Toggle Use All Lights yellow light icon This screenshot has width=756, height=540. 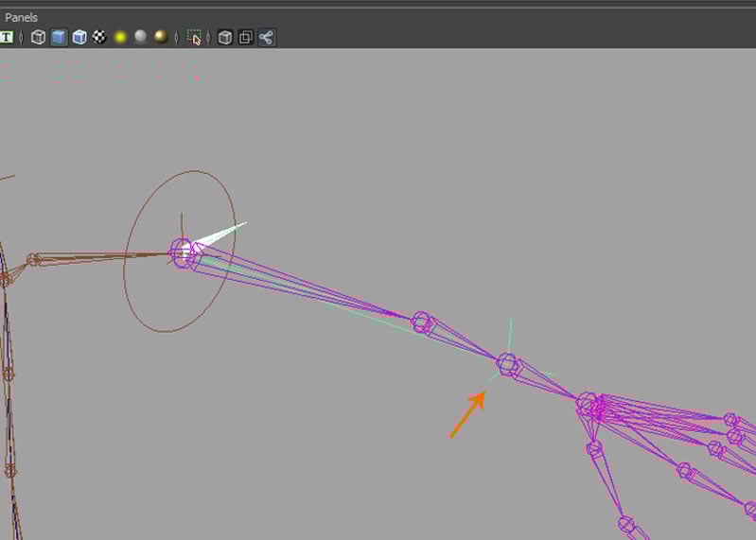pyautogui.click(x=120, y=37)
